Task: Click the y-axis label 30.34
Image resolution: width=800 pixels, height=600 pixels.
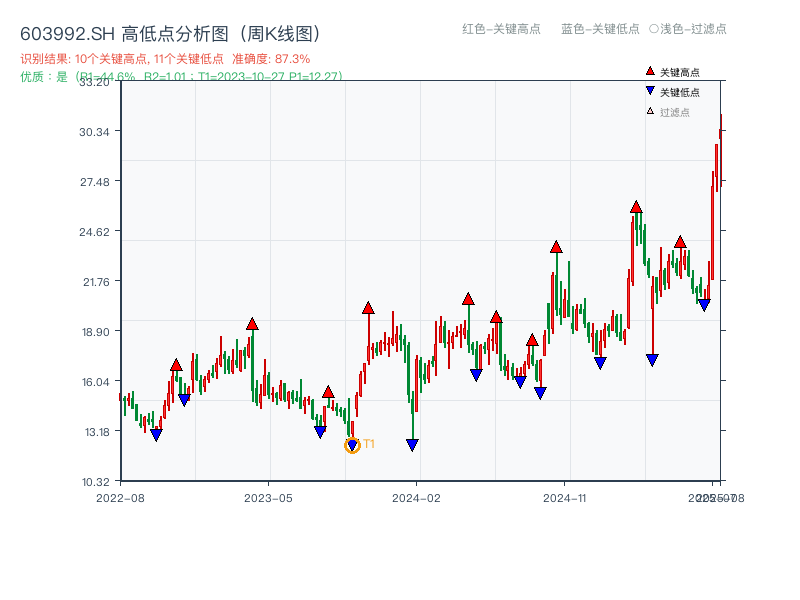Action: tap(94, 132)
